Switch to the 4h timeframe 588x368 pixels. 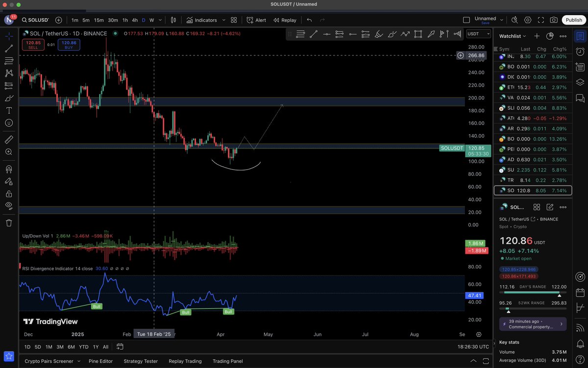(135, 20)
